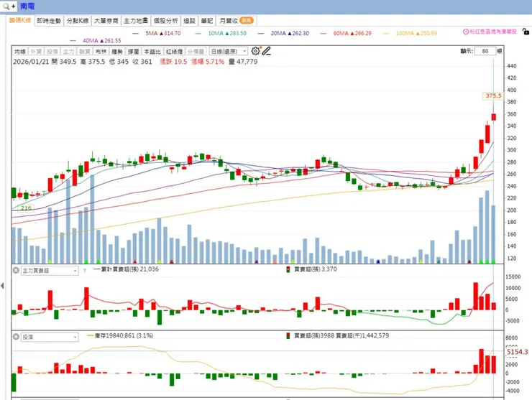
Task: Toggle 紅綠燈 indicator button
Action: tap(175, 52)
